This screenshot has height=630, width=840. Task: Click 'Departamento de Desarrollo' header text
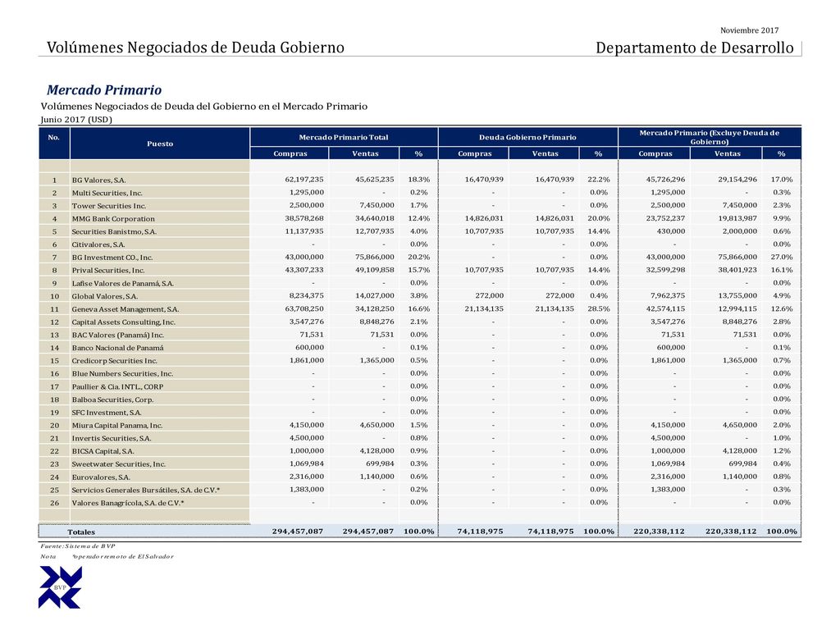[x=694, y=48]
